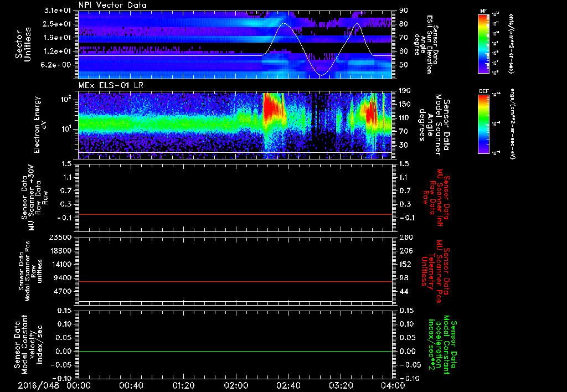This screenshot has height=392, width=567.
Task: Click the red line in the Scanner Pos panel
Action: pyautogui.click(x=235, y=281)
